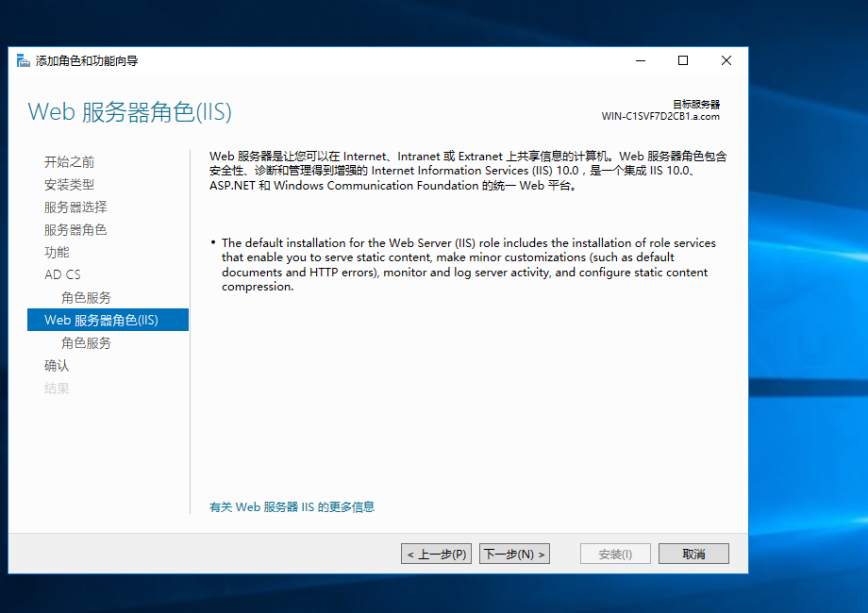Click the Chinese Web 服务器 description paragraph
Screen dimensions: 868x613
click(468, 171)
